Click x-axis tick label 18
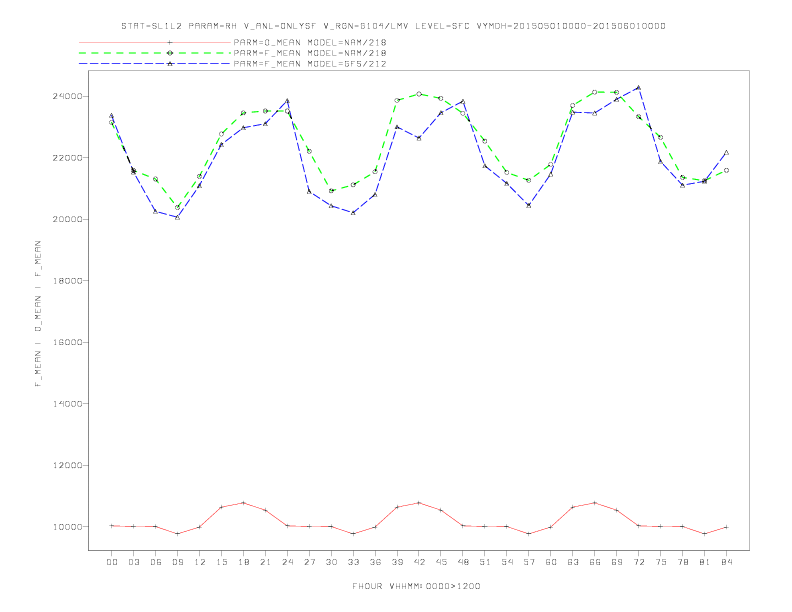Screen dimensions: 792x612 [243, 562]
